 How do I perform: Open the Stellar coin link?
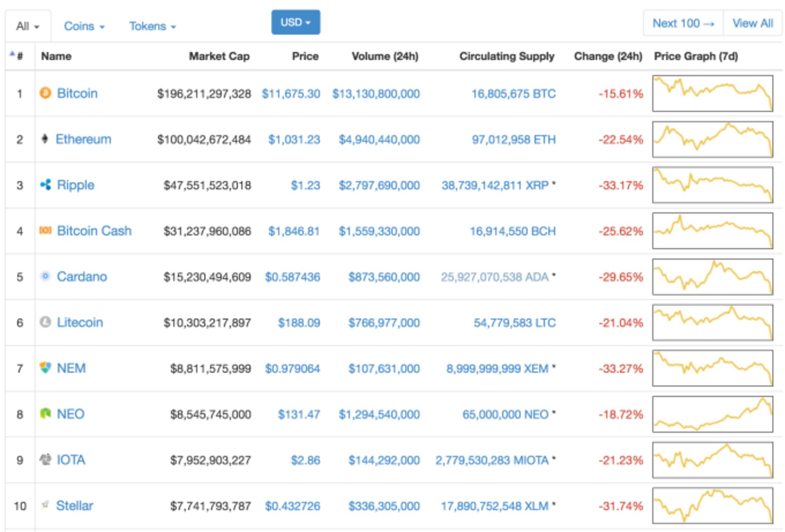(74, 505)
